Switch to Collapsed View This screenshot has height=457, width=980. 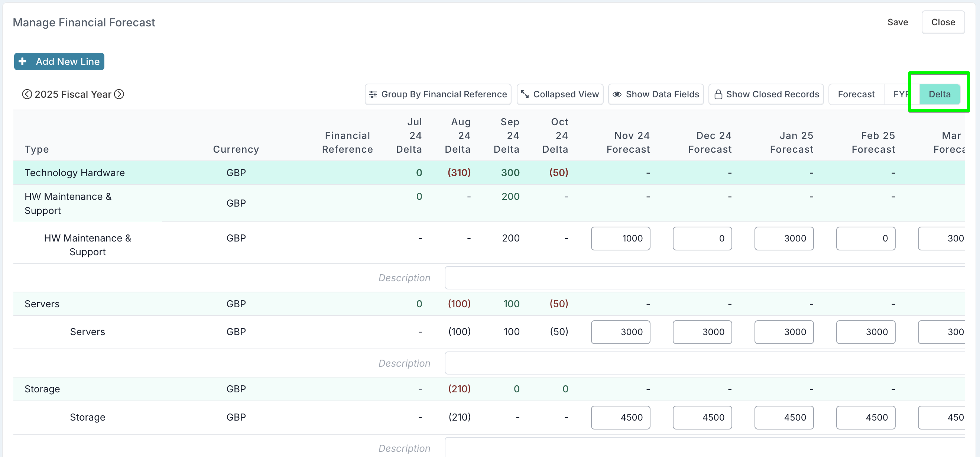(x=559, y=94)
